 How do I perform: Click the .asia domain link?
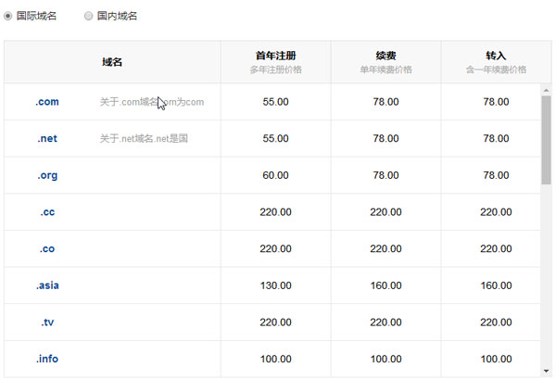point(47,285)
